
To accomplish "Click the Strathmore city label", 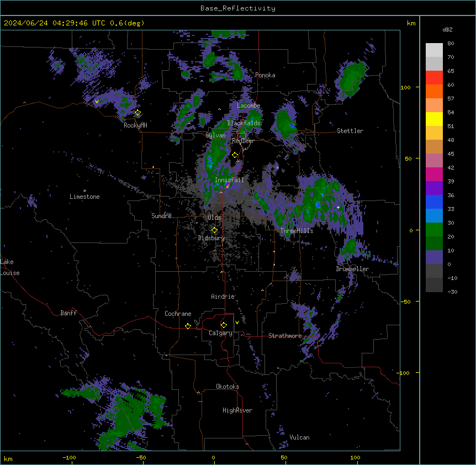I will pos(285,336).
